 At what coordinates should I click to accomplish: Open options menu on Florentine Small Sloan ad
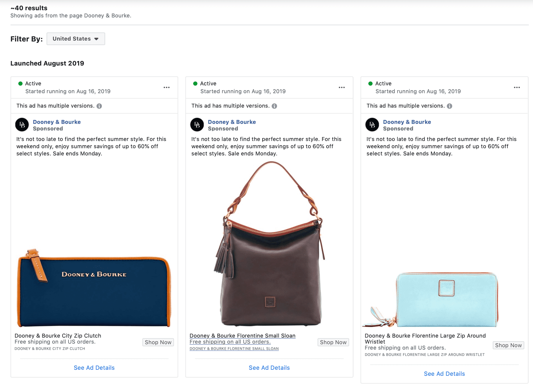pyautogui.click(x=342, y=87)
